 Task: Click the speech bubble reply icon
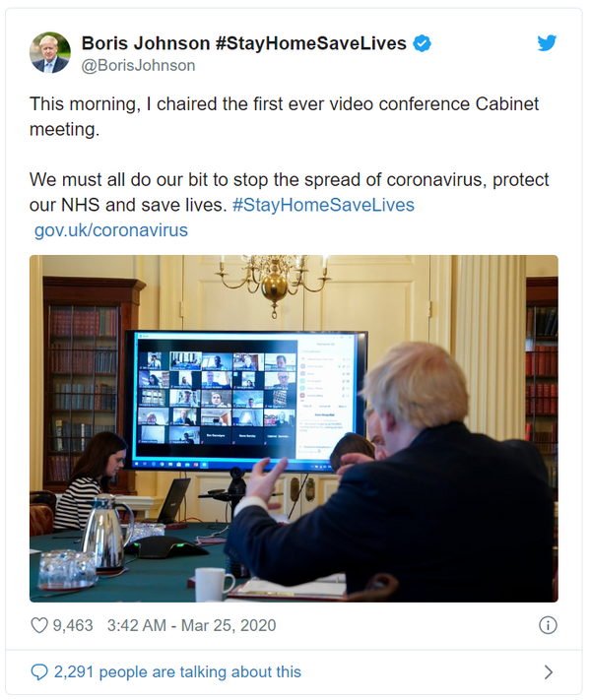pos(39,671)
